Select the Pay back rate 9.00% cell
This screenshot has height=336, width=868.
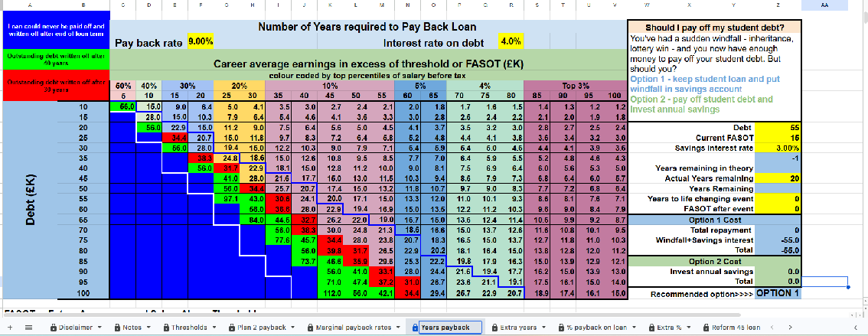[201, 41]
